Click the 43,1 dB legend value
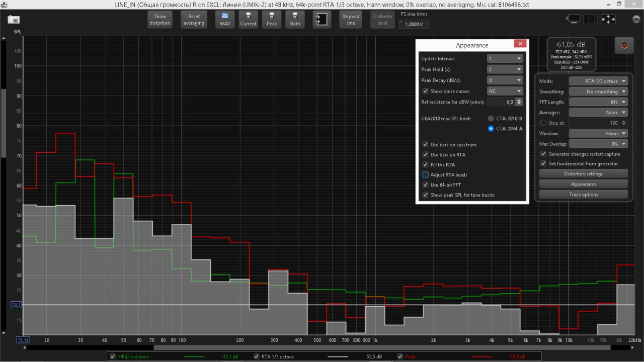 (230, 357)
